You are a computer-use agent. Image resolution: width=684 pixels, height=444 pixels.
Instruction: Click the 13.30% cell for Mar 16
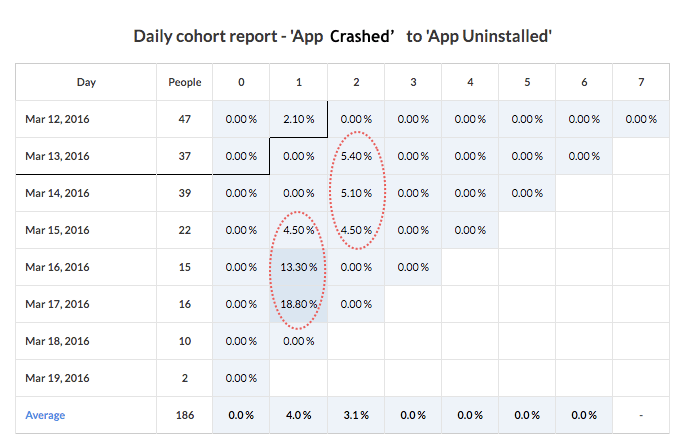pyautogui.click(x=298, y=267)
